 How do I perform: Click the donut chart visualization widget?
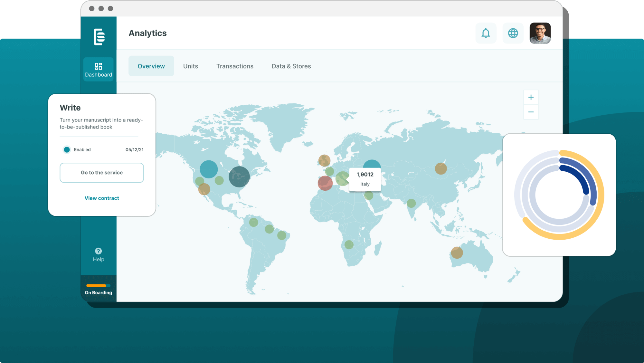[559, 195]
